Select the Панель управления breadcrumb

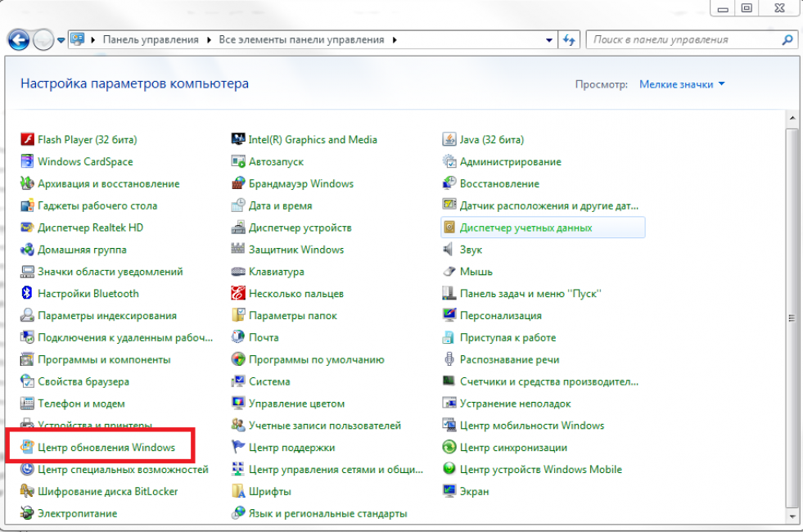(x=151, y=40)
